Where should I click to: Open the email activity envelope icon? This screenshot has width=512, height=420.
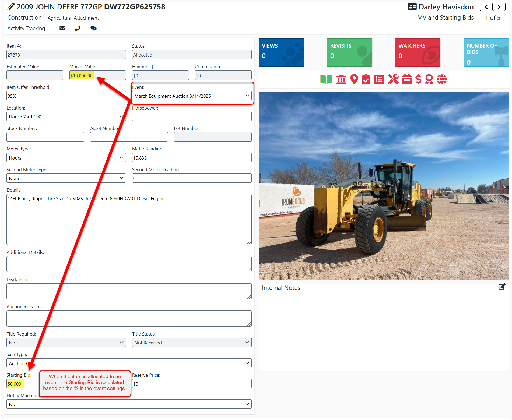[x=62, y=28]
